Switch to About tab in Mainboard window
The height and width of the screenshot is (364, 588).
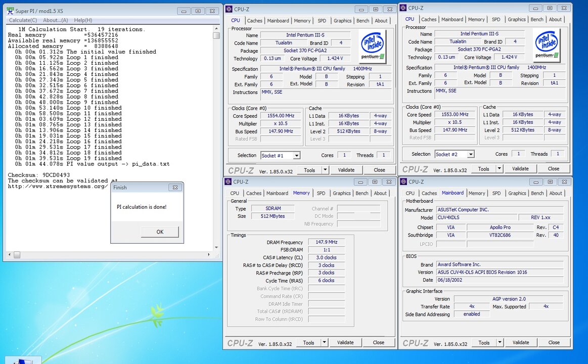tap(555, 193)
